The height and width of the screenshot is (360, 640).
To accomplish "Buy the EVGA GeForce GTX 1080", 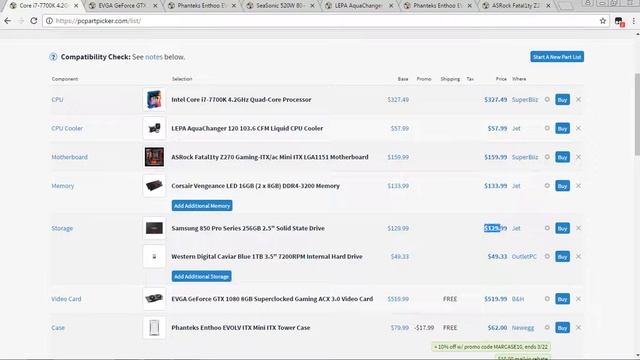I will pos(562,299).
